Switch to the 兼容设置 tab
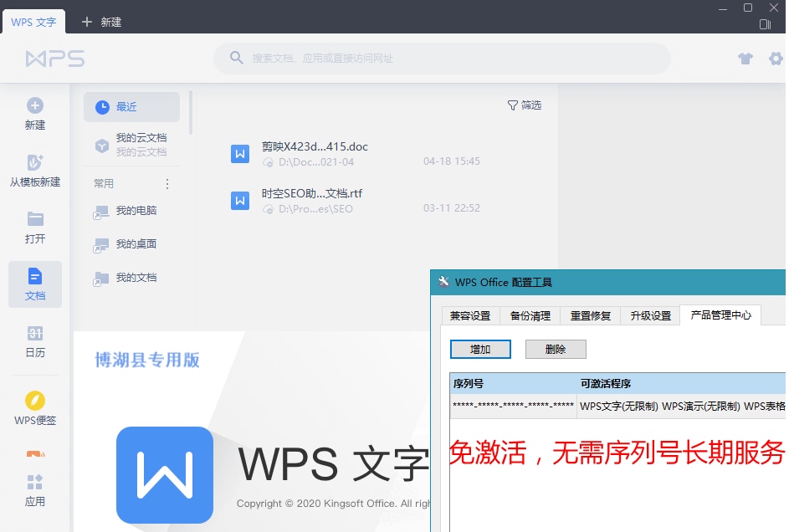This screenshot has height=532, width=794. 470,316
